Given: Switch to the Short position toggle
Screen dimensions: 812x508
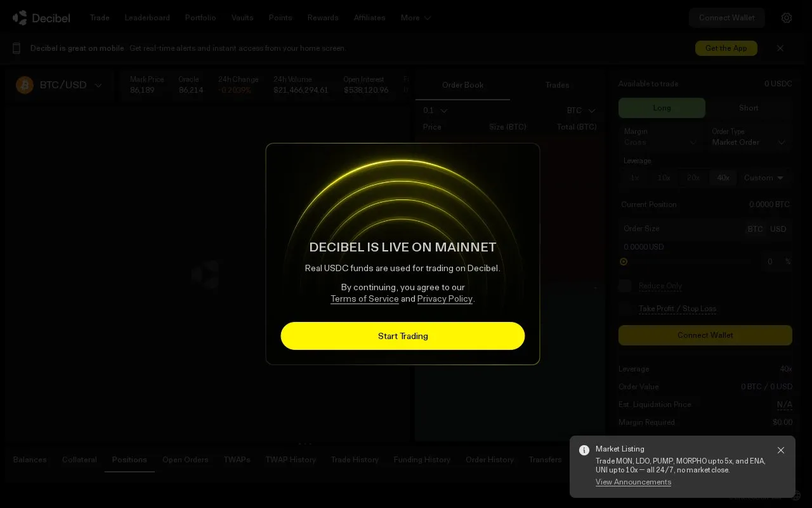Looking at the screenshot, I should 749,108.
